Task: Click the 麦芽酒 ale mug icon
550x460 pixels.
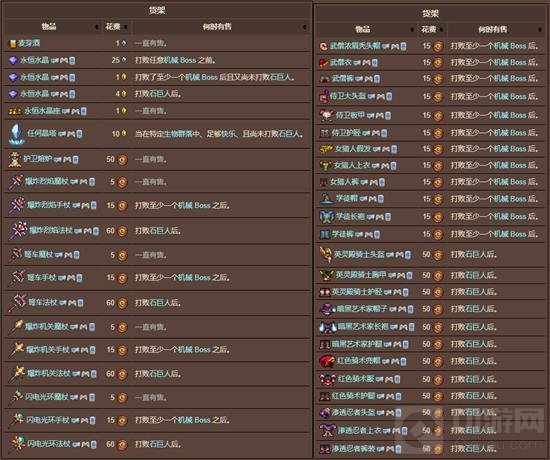Action: coord(13,44)
